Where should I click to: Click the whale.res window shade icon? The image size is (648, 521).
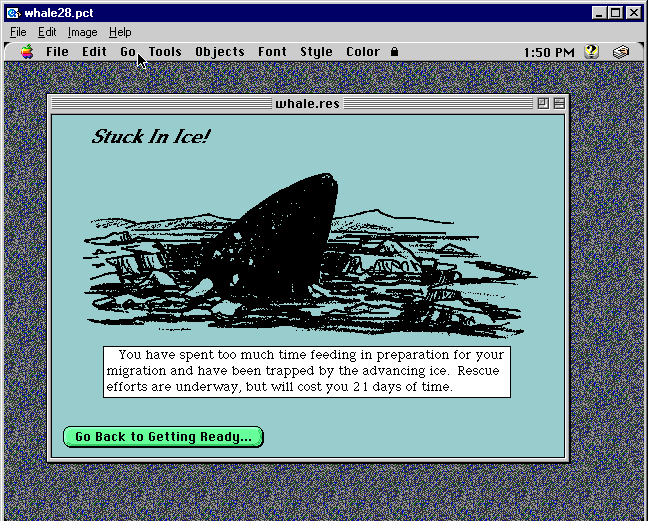click(559, 103)
